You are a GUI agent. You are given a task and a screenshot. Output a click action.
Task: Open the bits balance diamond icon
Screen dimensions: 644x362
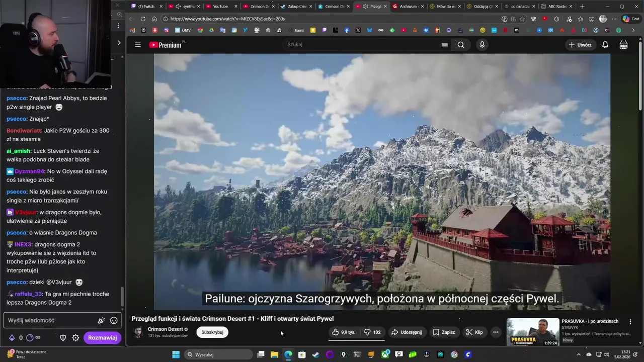coord(12,338)
